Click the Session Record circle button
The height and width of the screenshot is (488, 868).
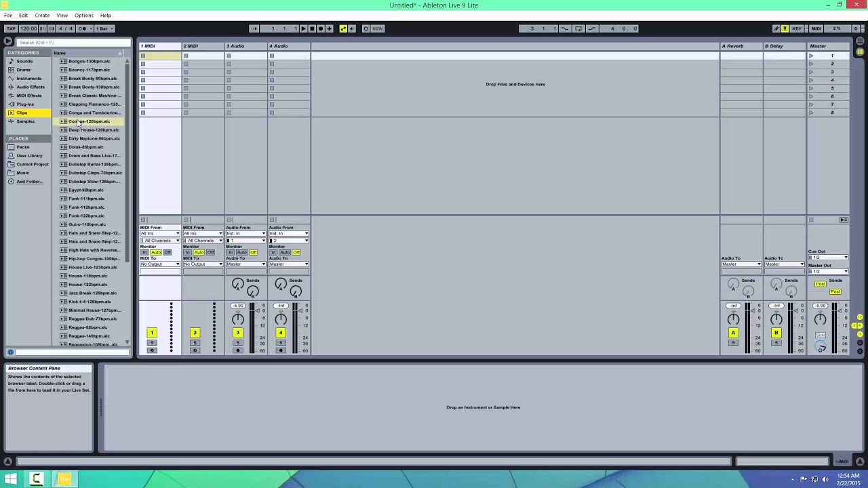[x=366, y=28]
